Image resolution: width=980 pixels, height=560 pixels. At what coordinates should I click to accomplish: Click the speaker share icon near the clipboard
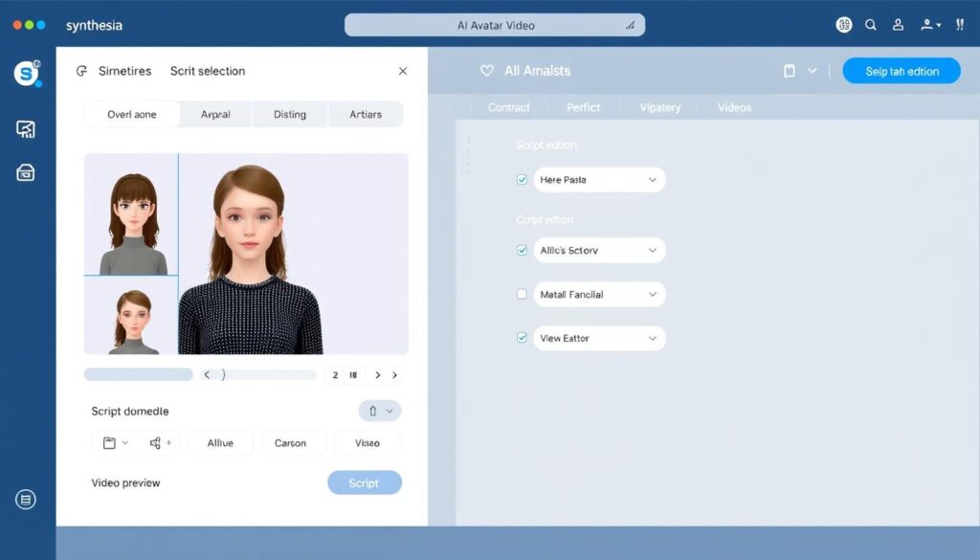pyautogui.click(x=153, y=442)
